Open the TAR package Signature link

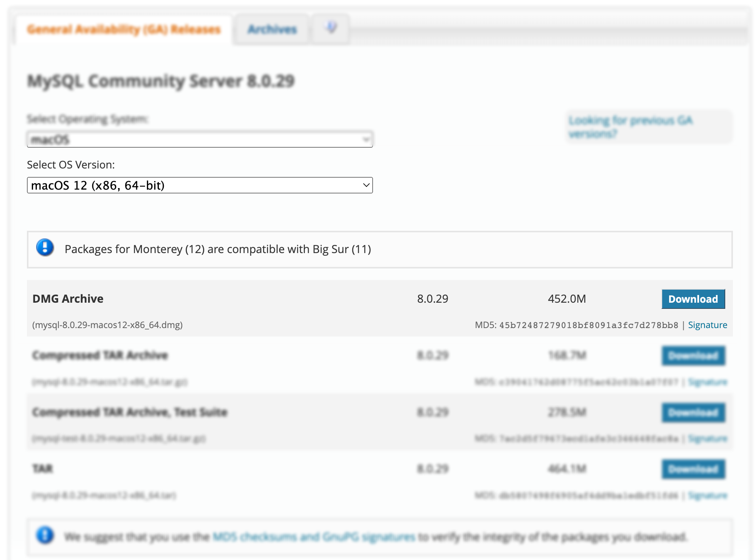pyautogui.click(x=707, y=495)
